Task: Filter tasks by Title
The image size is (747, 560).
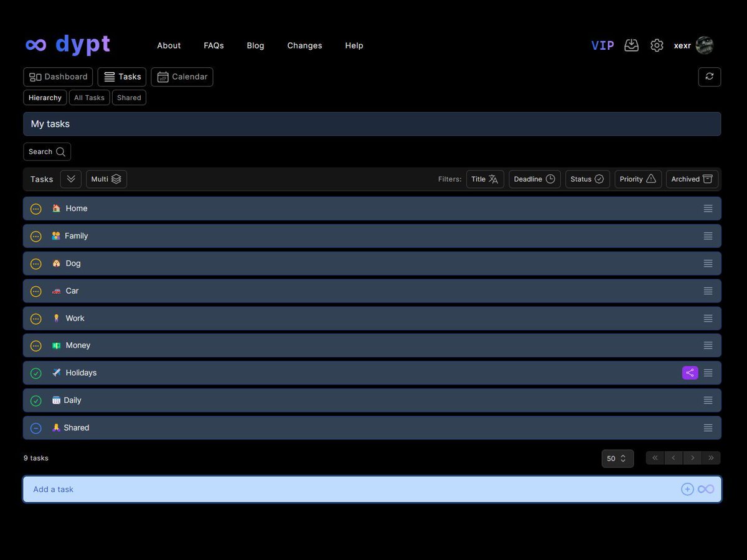Action: [x=485, y=179]
